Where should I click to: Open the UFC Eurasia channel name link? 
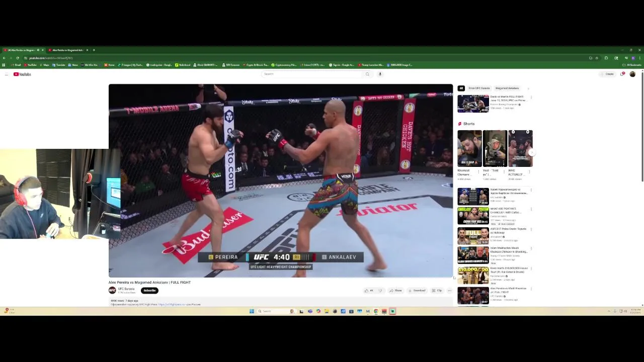point(126,289)
